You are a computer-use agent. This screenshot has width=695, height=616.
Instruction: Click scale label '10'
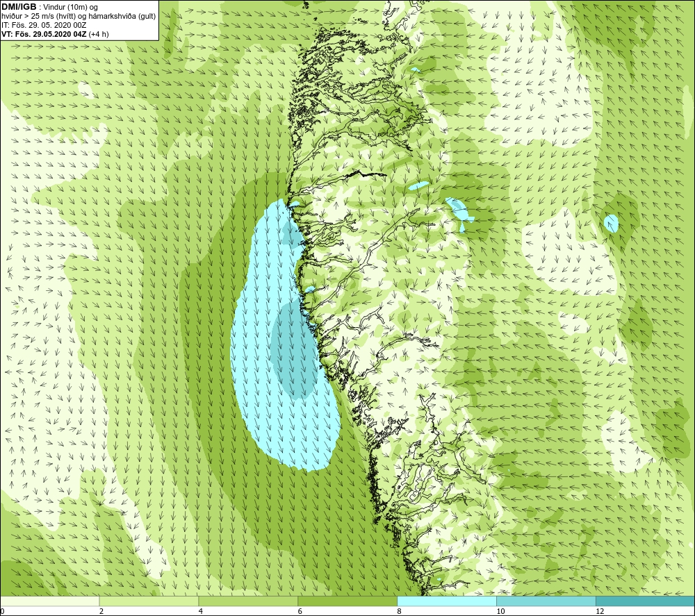point(500,611)
